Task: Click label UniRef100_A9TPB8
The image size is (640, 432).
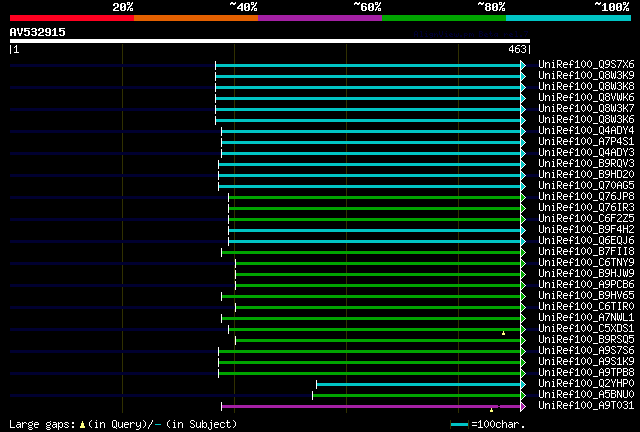Action: tap(586, 373)
